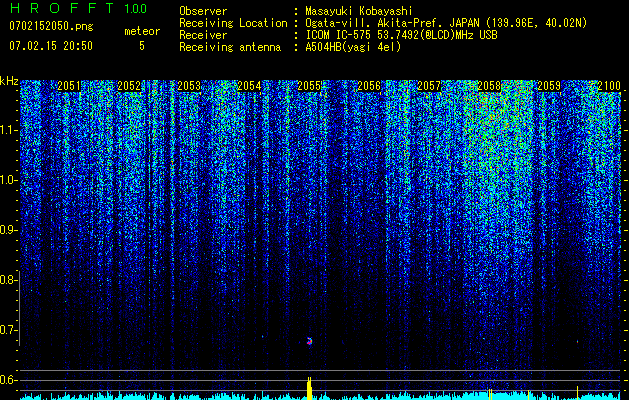Click the 0.8 kHz axis label
Screen dimensions: 629x400
coord(9,280)
